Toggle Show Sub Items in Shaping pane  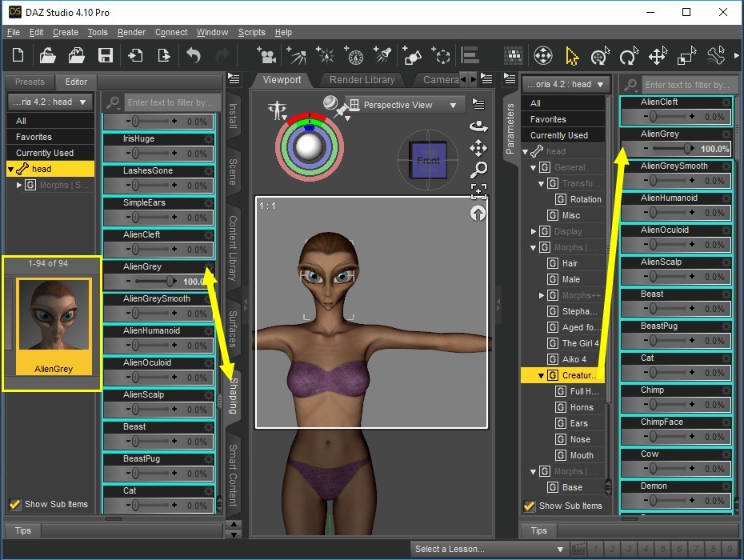coord(14,504)
